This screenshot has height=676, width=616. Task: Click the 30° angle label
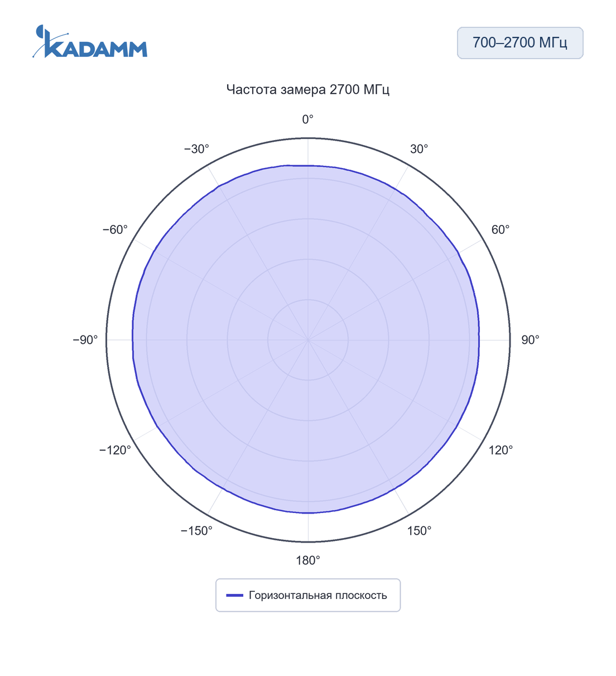(x=419, y=149)
